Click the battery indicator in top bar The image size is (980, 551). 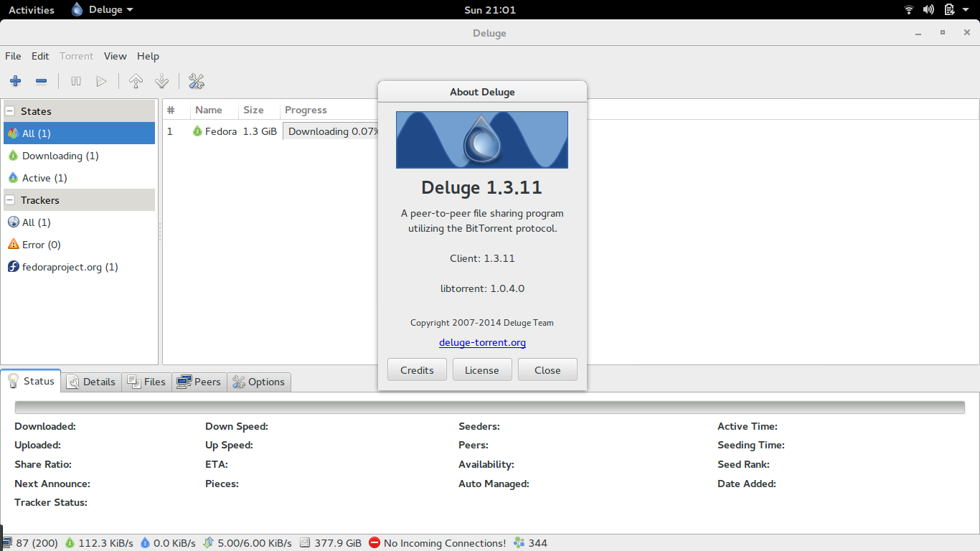[x=949, y=10]
